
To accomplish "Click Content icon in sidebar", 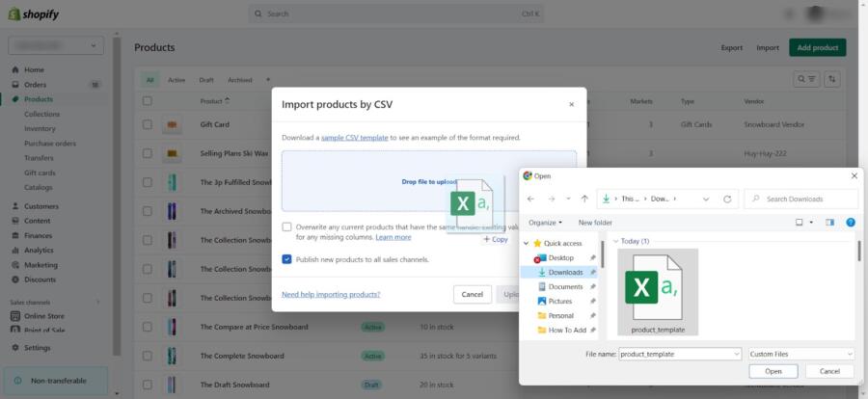I will 14,221.
